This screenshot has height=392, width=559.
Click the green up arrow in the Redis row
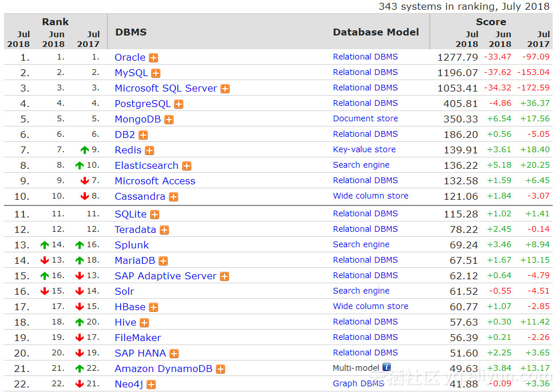(85, 150)
